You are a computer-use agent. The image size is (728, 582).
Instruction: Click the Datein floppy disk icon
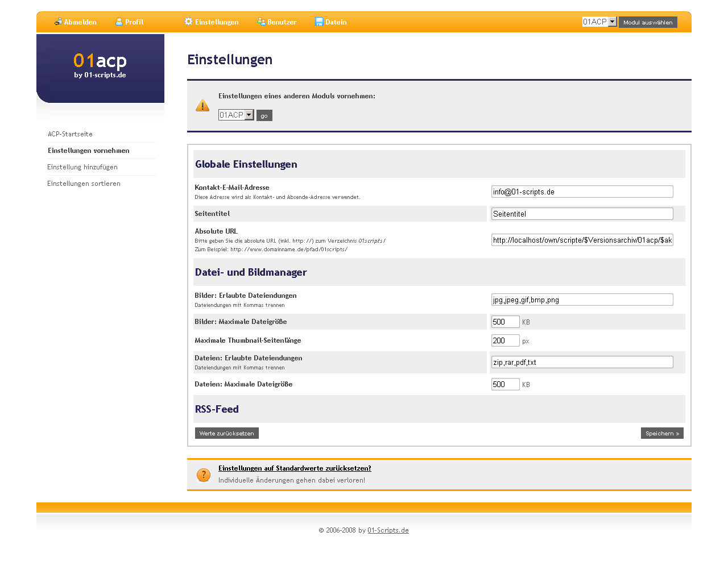pyautogui.click(x=319, y=22)
